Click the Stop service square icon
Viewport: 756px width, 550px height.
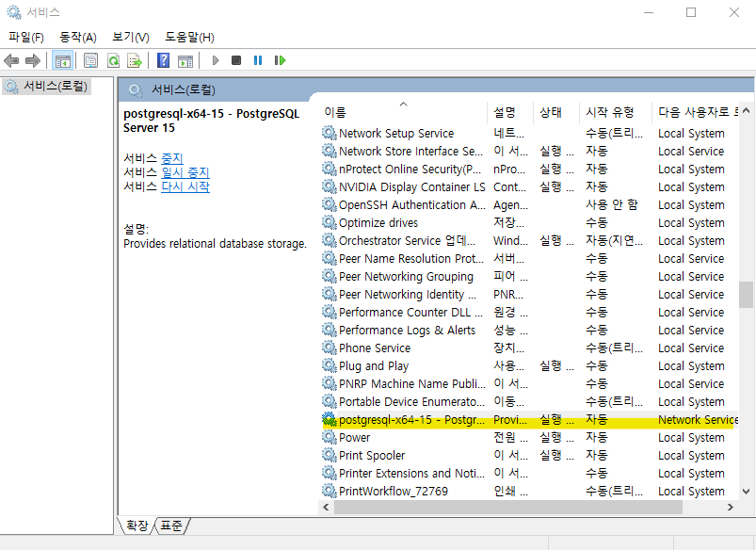pyautogui.click(x=236, y=60)
